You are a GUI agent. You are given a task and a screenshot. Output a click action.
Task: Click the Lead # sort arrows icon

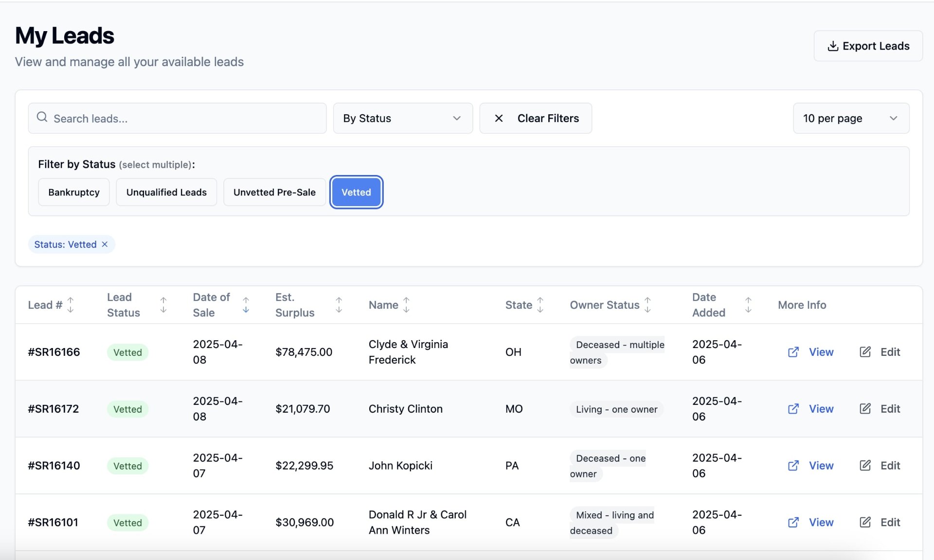pos(71,305)
